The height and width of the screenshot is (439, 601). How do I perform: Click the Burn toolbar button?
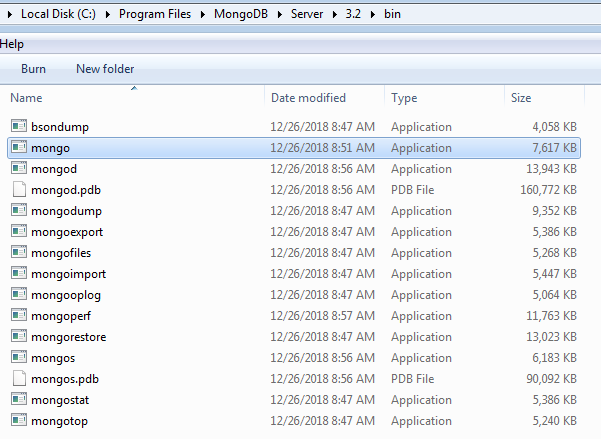33,69
